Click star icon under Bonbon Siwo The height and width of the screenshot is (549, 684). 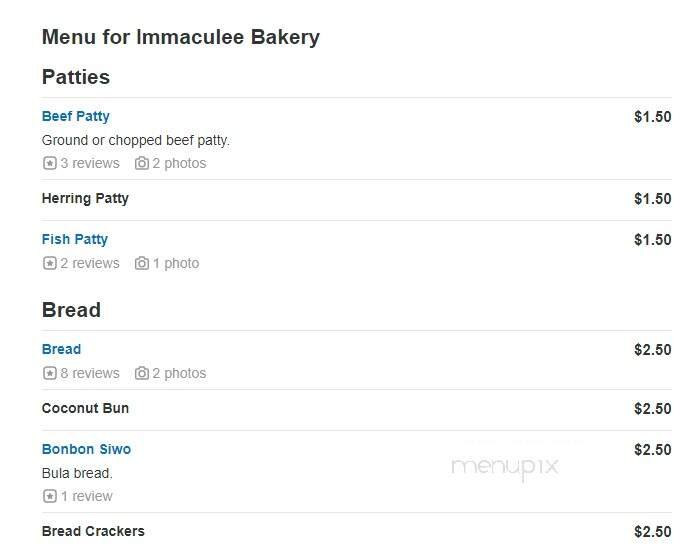tap(49, 496)
